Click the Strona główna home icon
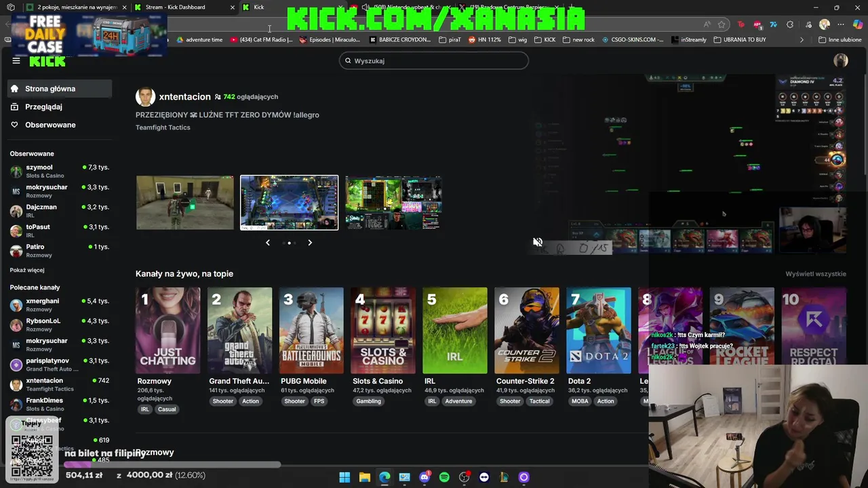The width and height of the screenshot is (868, 488). 14,89
